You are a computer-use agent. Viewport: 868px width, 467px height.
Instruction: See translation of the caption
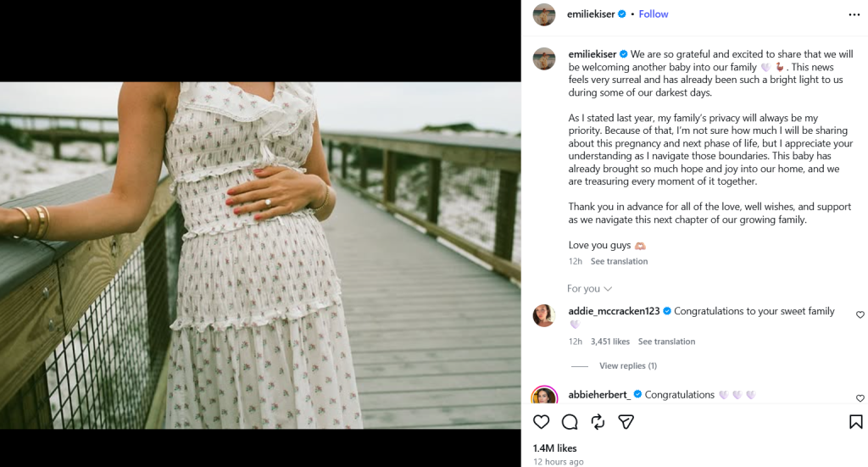tap(619, 261)
